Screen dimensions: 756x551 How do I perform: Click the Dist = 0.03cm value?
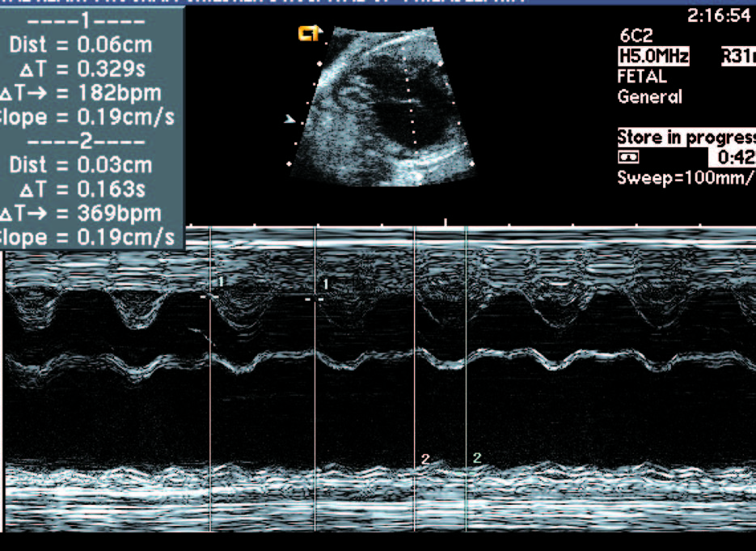click(x=81, y=165)
